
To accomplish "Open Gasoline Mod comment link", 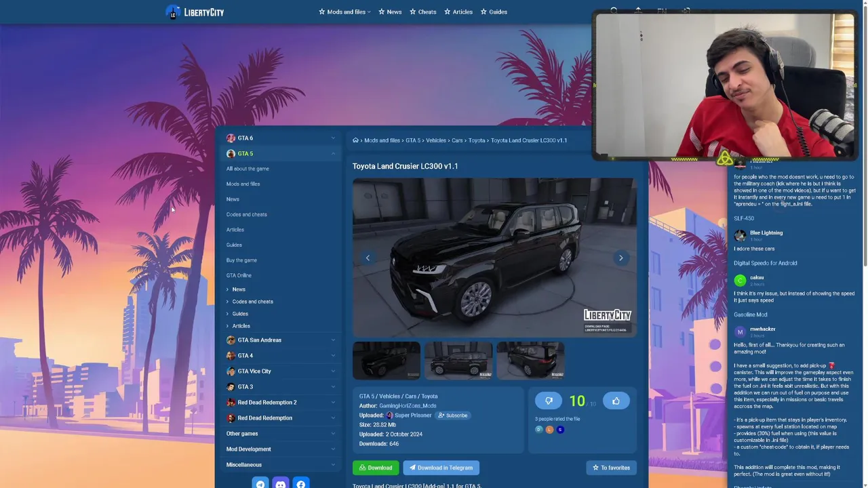I will coord(751,314).
